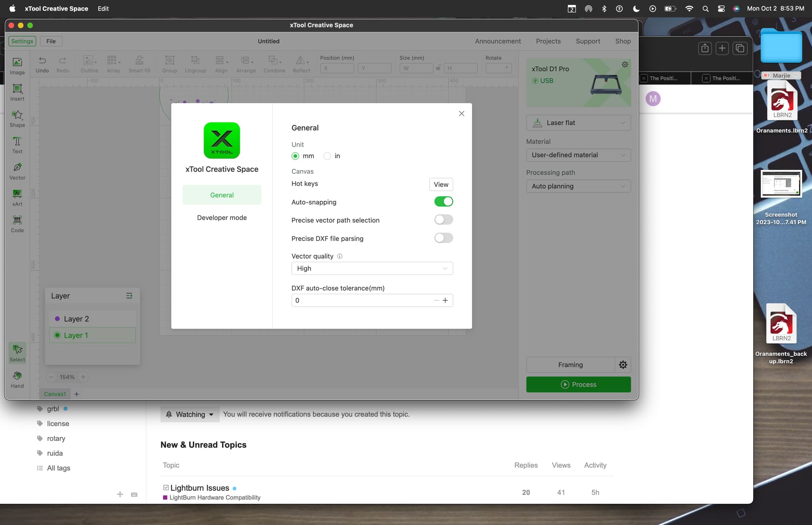The image size is (812, 525).
Task: Open the User-defined material dropdown
Action: [579, 155]
